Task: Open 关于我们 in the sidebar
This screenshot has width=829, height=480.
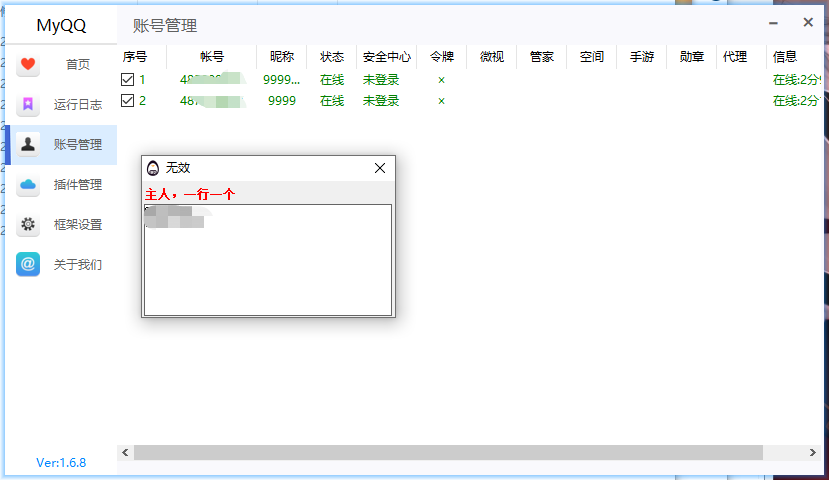Action: click(x=78, y=264)
